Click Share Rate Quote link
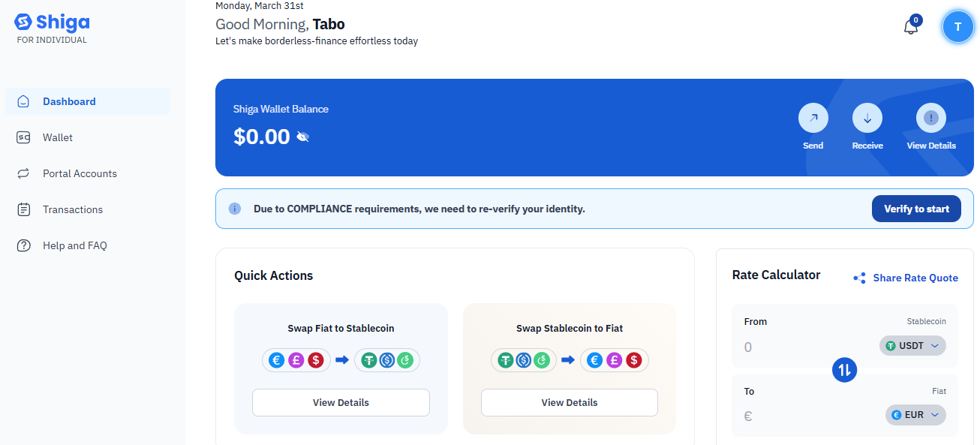 915,278
